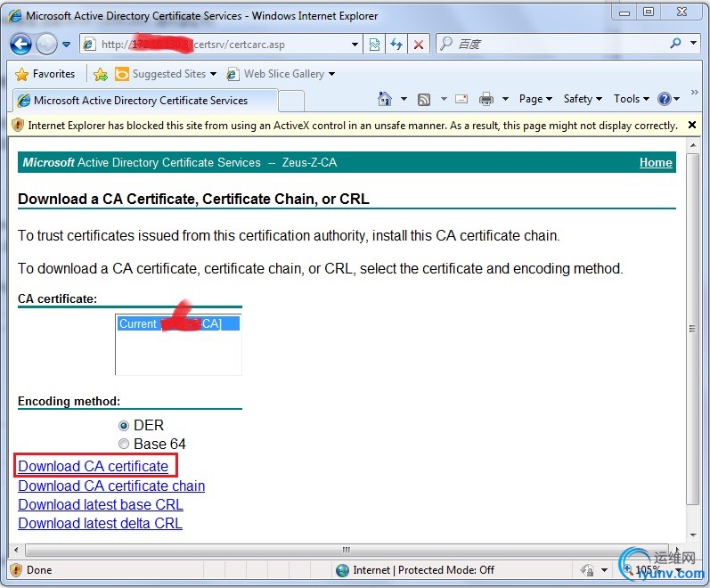
Task: Click the browser Back arrow button
Action: point(20,45)
